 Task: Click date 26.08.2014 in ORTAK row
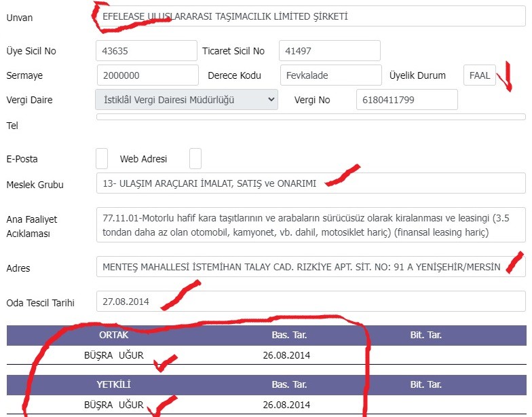(286, 355)
